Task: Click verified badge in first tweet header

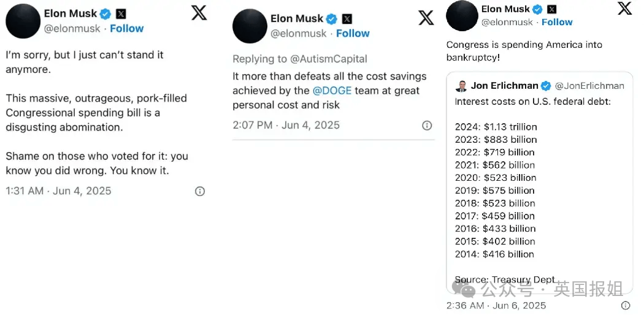Action: [105, 14]
